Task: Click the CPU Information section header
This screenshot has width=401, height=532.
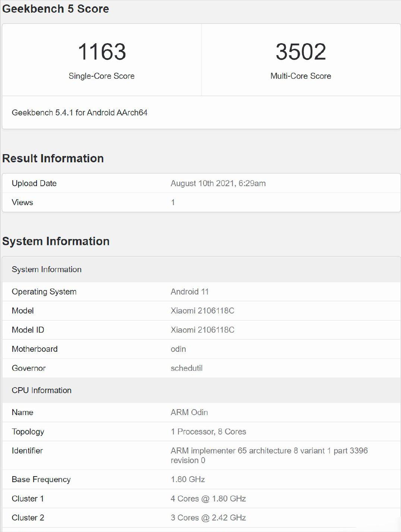Action: pos(41,391)
